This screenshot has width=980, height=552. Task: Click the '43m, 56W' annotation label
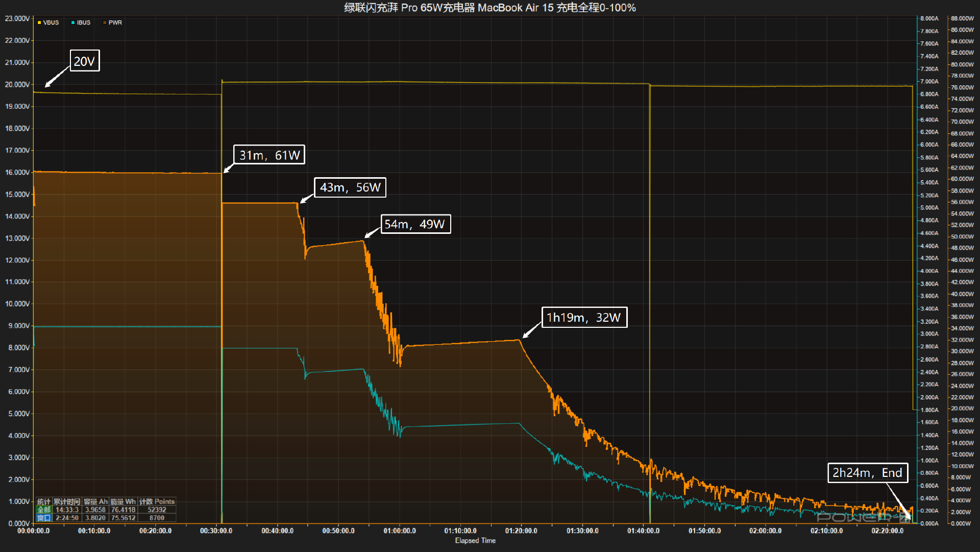click(x=350, y=187)
